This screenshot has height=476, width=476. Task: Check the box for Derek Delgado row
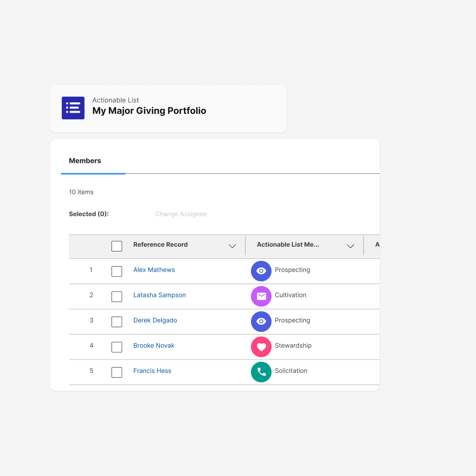[x=117, y=322]
